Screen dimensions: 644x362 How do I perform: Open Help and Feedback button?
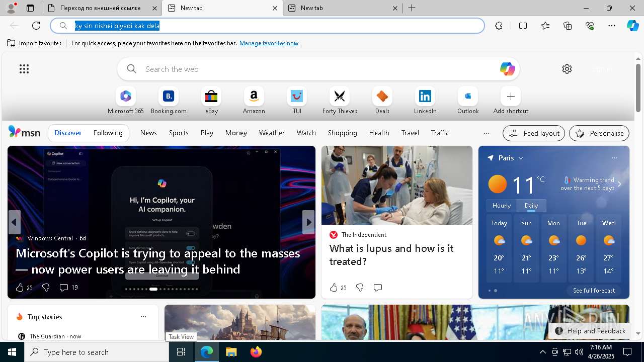click(x=591, y=331)
